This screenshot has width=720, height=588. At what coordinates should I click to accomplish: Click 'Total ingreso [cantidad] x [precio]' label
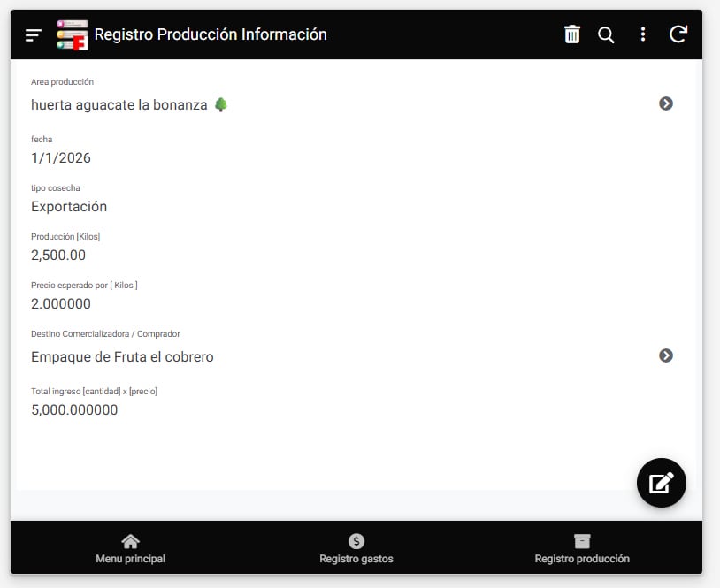[x=94, y=392]
